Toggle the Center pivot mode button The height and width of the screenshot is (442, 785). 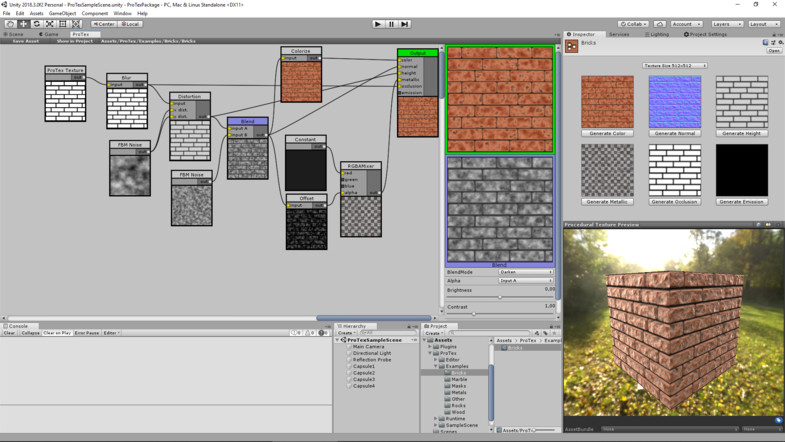point(104,24)
